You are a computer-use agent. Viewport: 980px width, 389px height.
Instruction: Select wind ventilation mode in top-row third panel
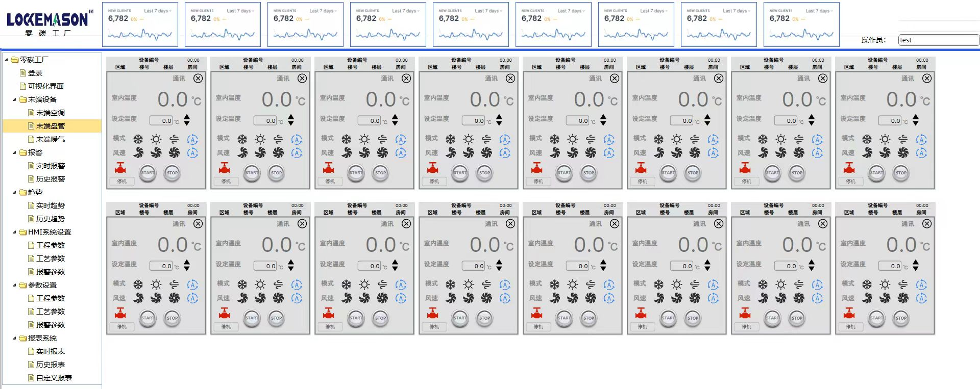click(x=382, y=139)
